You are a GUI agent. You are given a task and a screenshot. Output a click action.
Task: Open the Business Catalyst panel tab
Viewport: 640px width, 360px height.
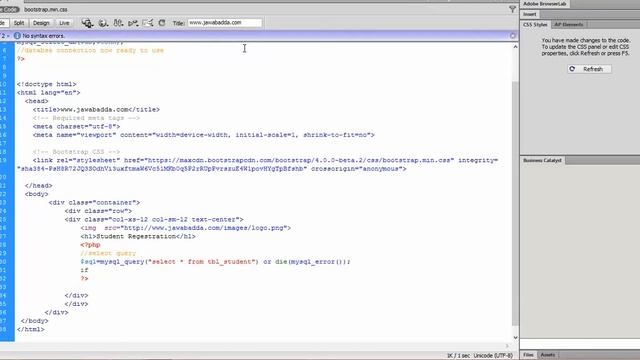pos(542,160)
